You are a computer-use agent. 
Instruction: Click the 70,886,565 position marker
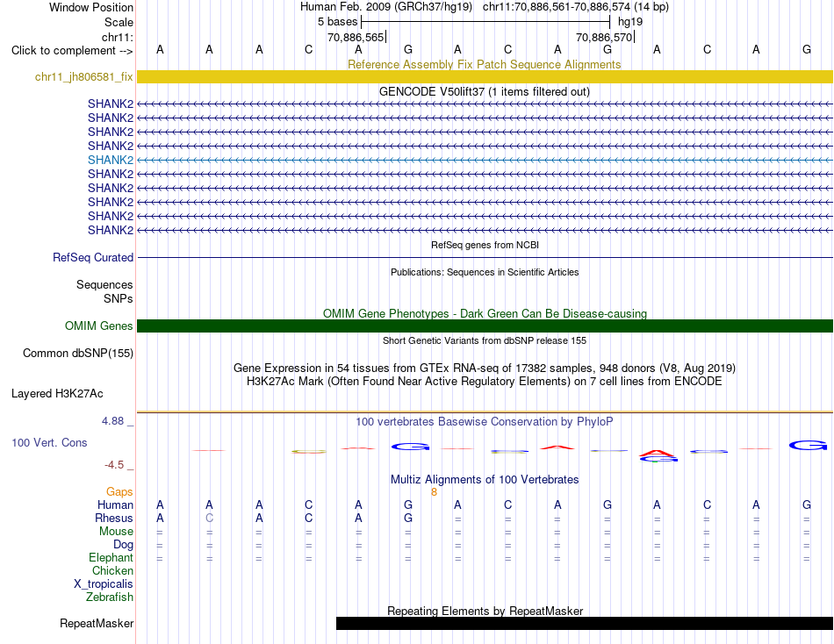coord(356,37)
